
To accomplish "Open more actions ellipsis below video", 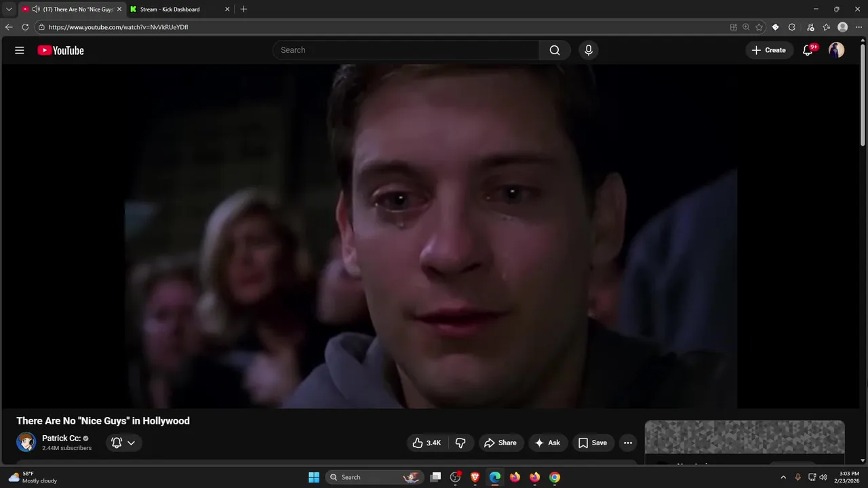I will [628, 443].
